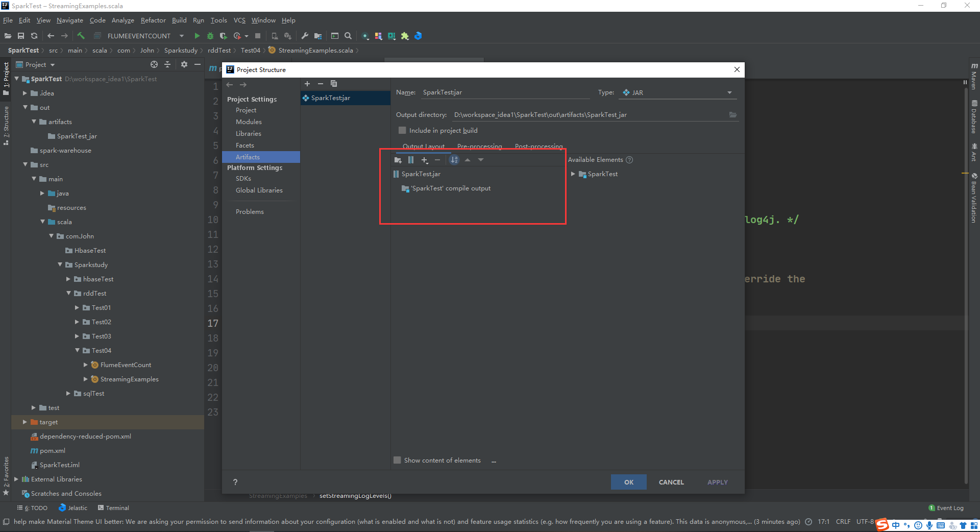
Task: Expand the Test01 package node
Action: [x=77, y=308]
